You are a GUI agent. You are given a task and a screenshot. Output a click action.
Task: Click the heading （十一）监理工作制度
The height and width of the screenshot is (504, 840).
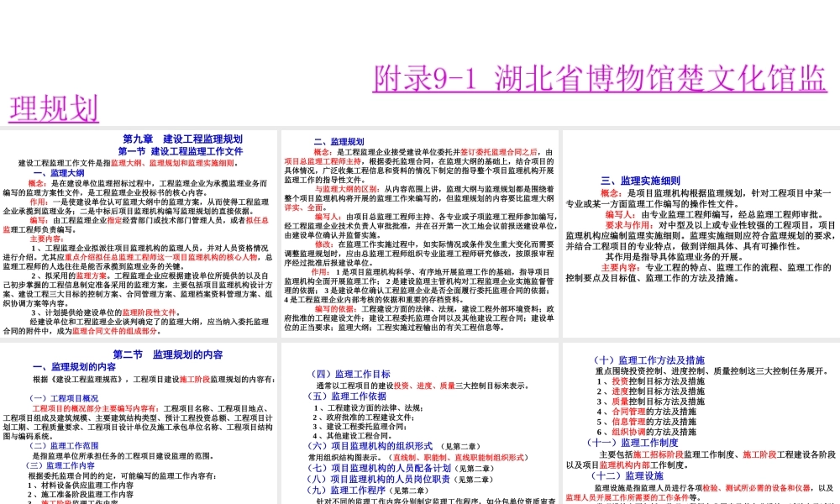[633, 443]
